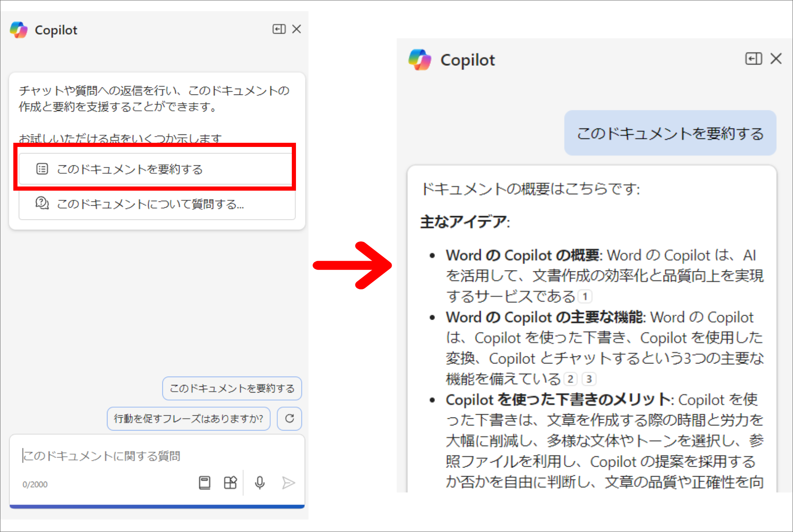Open citation reference 2
The width and height of the screenshot is (793, 532).
(570, 379)
